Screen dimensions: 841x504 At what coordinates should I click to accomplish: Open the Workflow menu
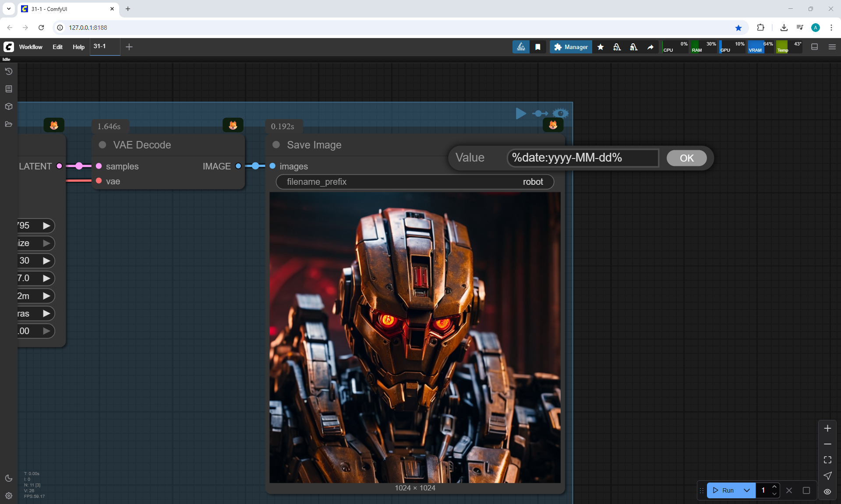click(x=31, y=47)
